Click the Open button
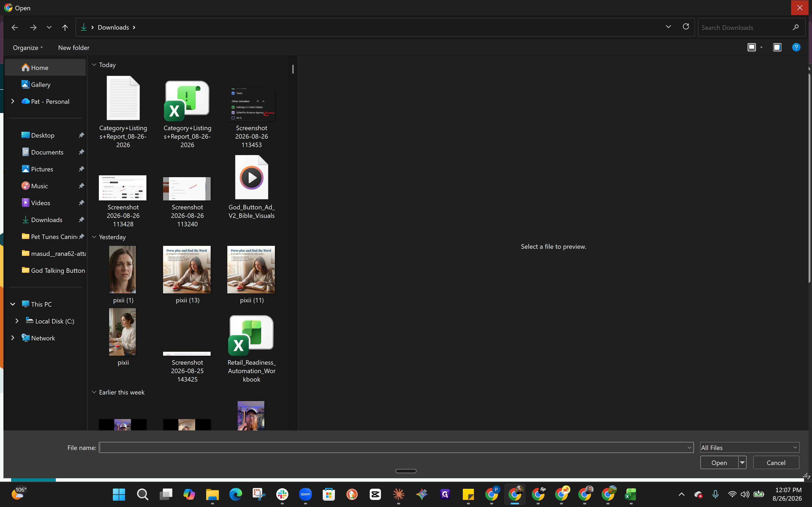 (x=719, y=462)
